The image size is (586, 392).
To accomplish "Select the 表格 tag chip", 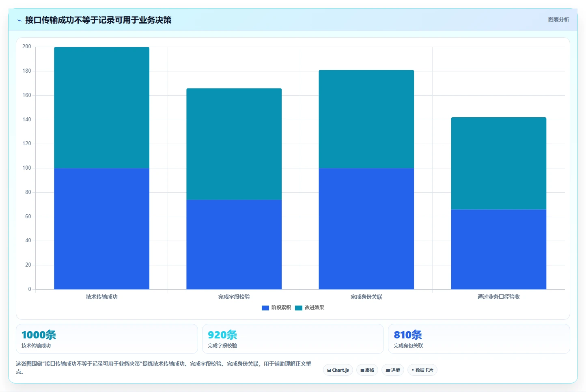I will click(x=367, y=370).
